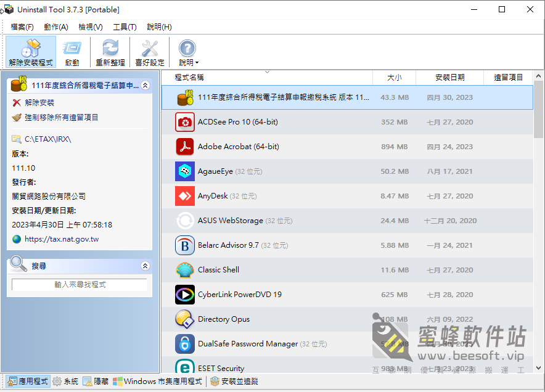This screenshot has height=392, width=545.
Task: Select the Belarc Advisor 9.7 icon
Action: [185, 245]
